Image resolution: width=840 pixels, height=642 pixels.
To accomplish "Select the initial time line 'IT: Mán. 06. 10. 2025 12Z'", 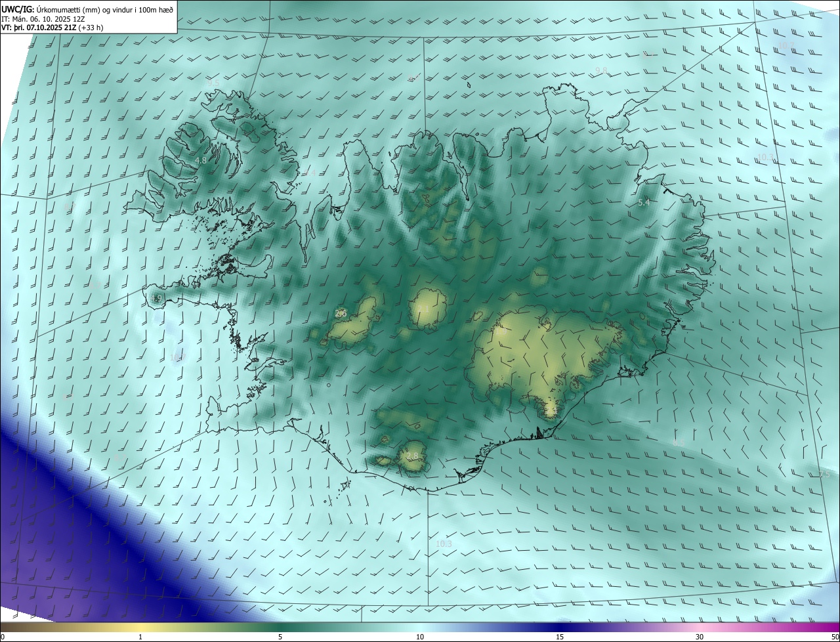I will 44,19.
